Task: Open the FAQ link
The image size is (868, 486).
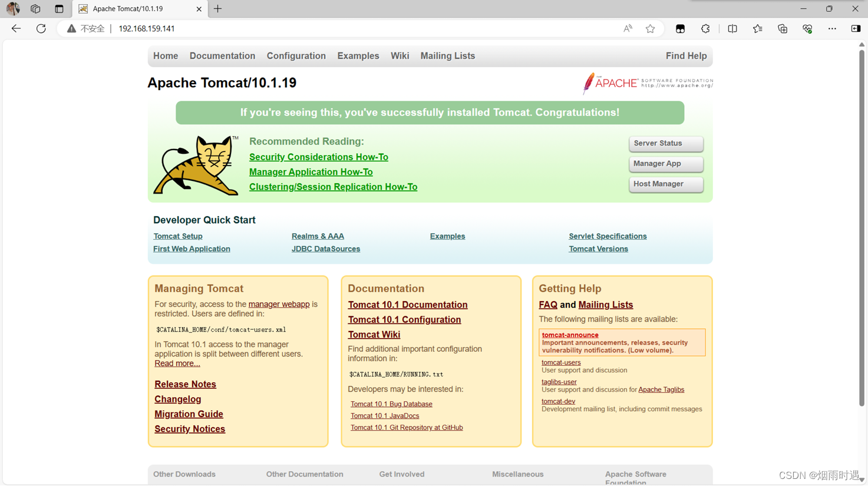Action: (547, 305)
